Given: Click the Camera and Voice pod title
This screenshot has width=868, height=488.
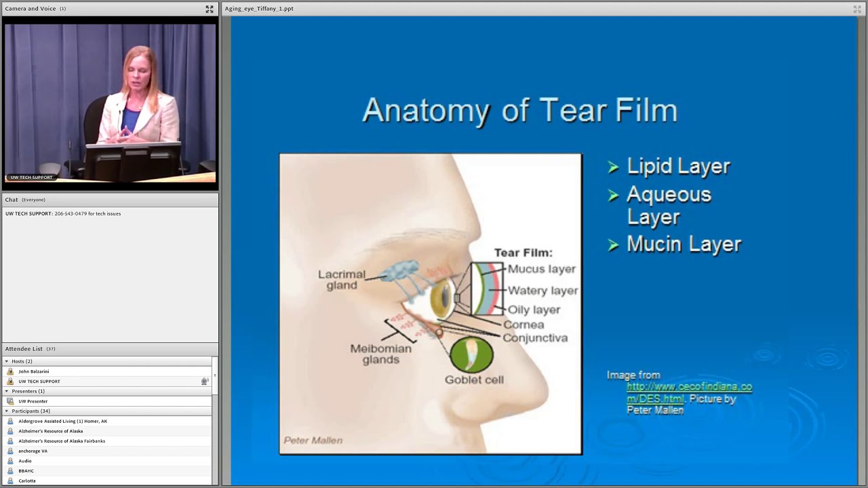Looking at the screenshot, I should [x=35, y=9].
